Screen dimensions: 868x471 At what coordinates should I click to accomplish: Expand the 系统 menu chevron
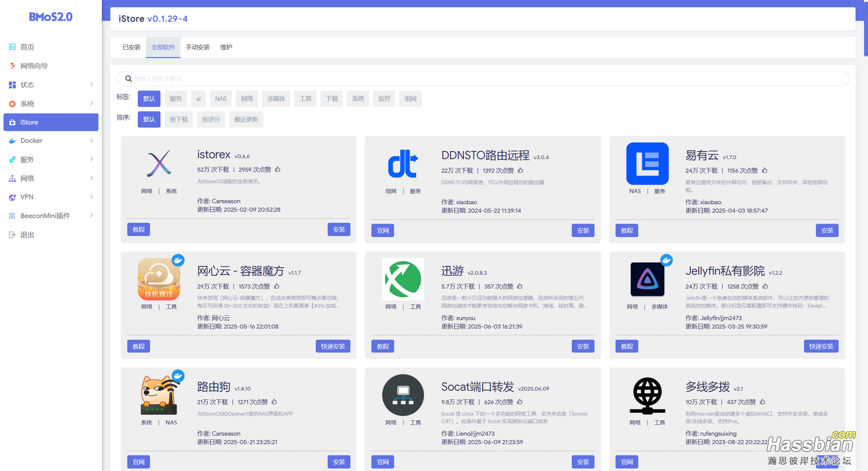[91, 104]
